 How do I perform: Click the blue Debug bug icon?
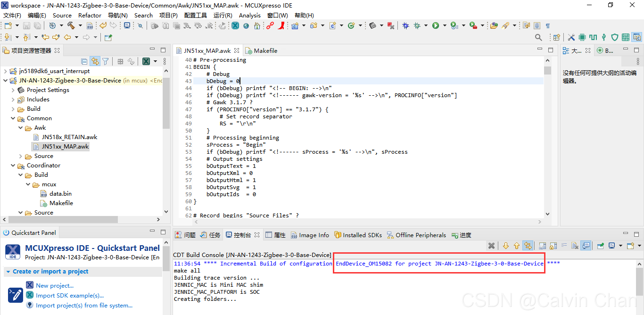(405, 25)
